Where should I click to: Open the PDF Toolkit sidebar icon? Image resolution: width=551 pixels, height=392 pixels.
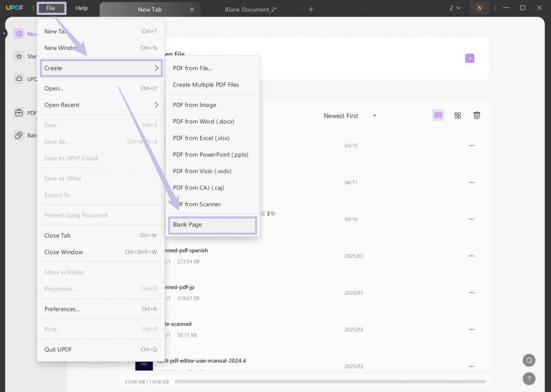(18, 112)
